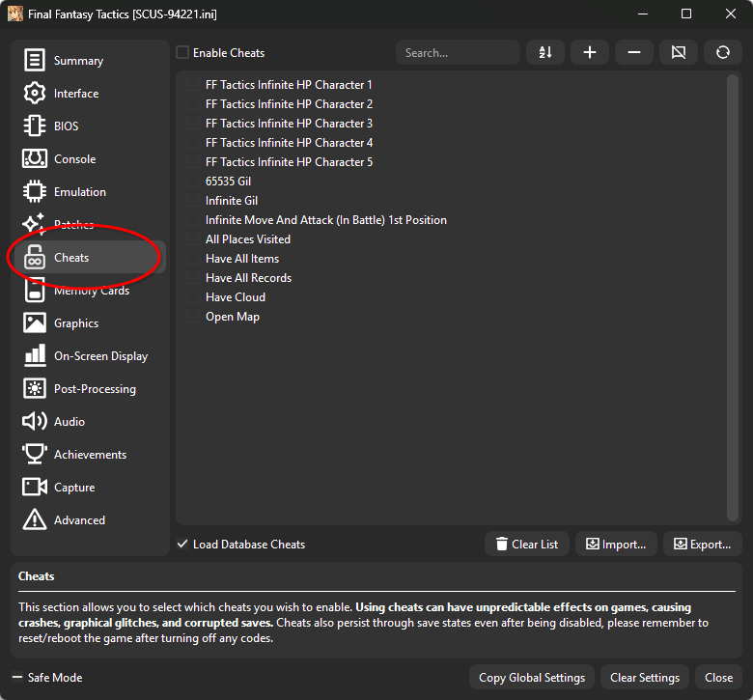Toggle Safe Mode at bottom left

18,678
